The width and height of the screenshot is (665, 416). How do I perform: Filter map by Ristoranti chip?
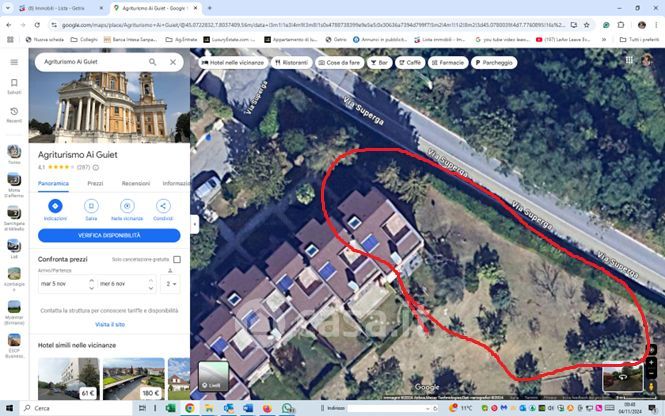click(291, 62)
